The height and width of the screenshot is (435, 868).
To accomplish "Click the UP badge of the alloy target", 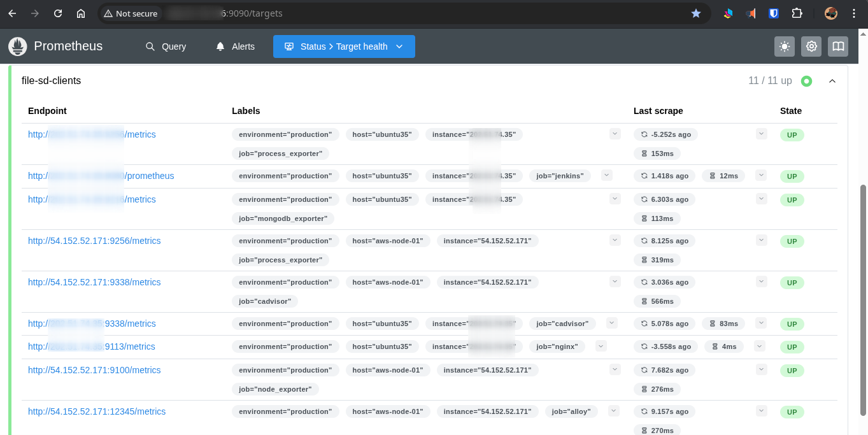I will tap(792, 411).
